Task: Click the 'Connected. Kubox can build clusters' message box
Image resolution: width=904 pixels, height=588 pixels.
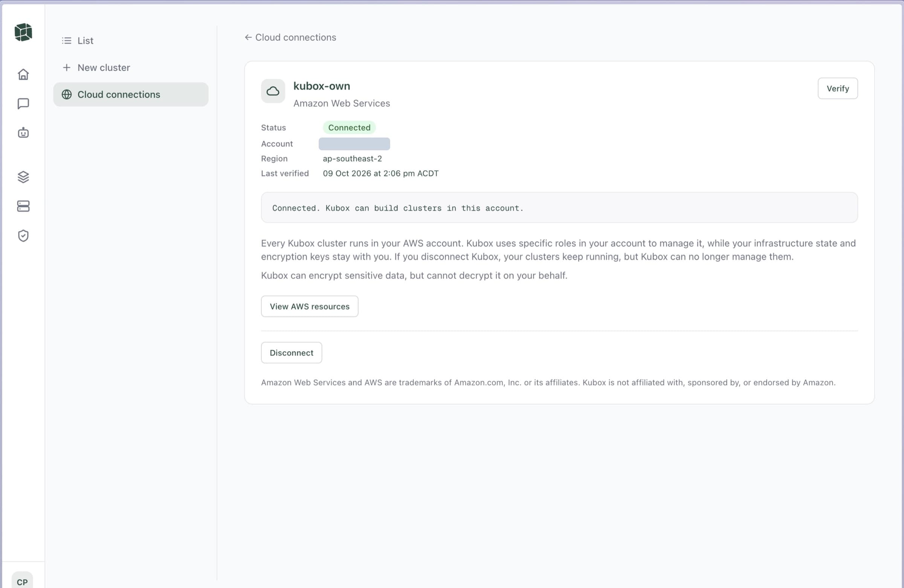Action: pyautogui.click(x=559, y=208)
